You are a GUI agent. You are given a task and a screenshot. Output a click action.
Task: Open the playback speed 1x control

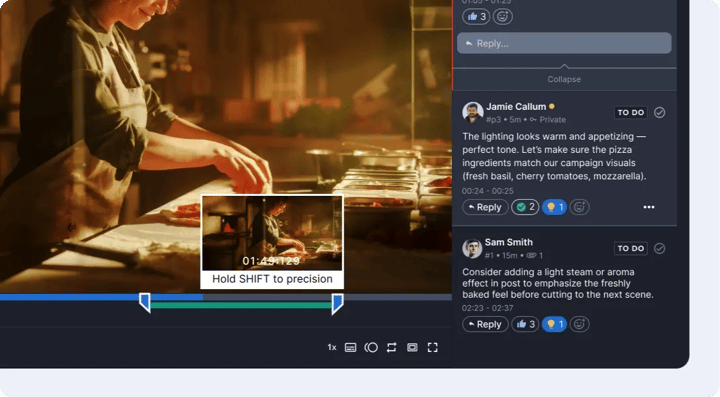[x=332, y=347]
